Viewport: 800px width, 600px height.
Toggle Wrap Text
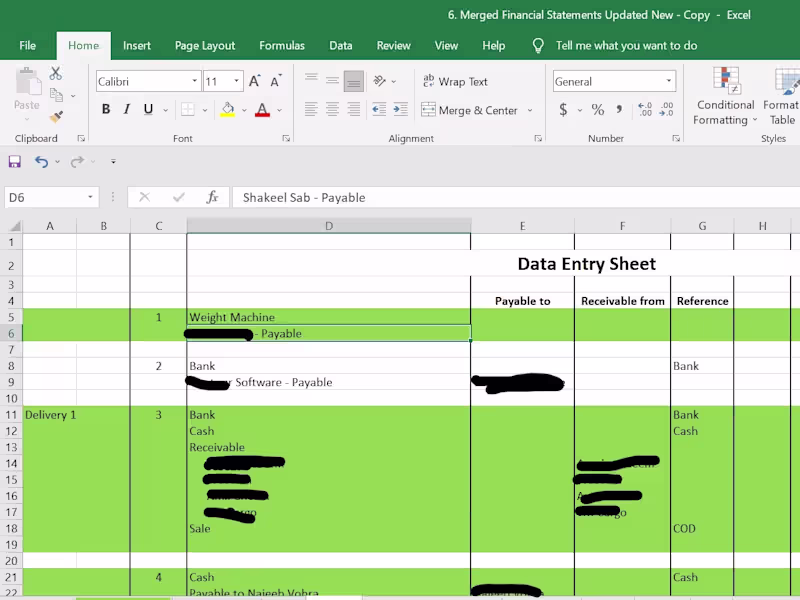click(455, 81)
